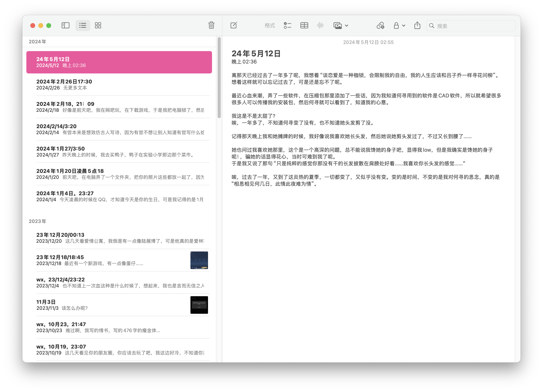Toggle list view for notes
This screenshot has height=392, width=543.
pyautogui.click(x=83, y=25)
